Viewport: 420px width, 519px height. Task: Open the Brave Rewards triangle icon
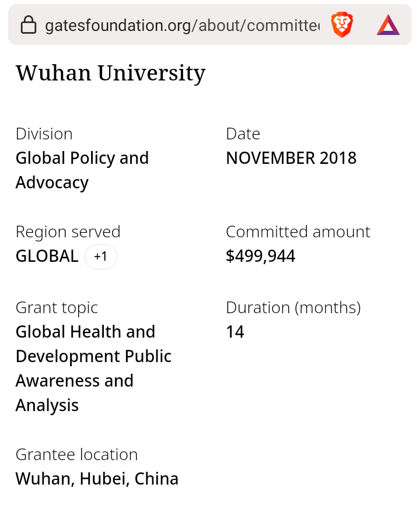click(388, 25)
